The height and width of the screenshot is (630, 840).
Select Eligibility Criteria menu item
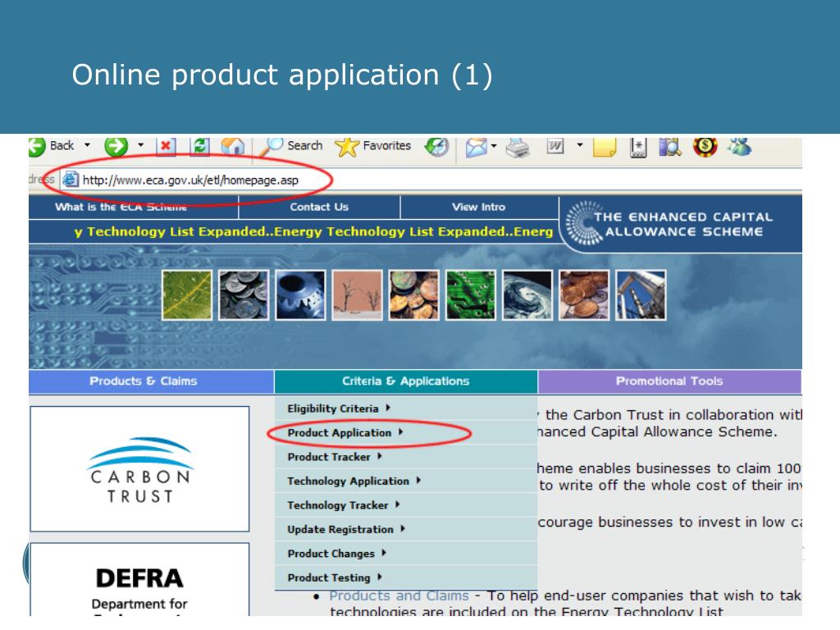pos(406,409)
